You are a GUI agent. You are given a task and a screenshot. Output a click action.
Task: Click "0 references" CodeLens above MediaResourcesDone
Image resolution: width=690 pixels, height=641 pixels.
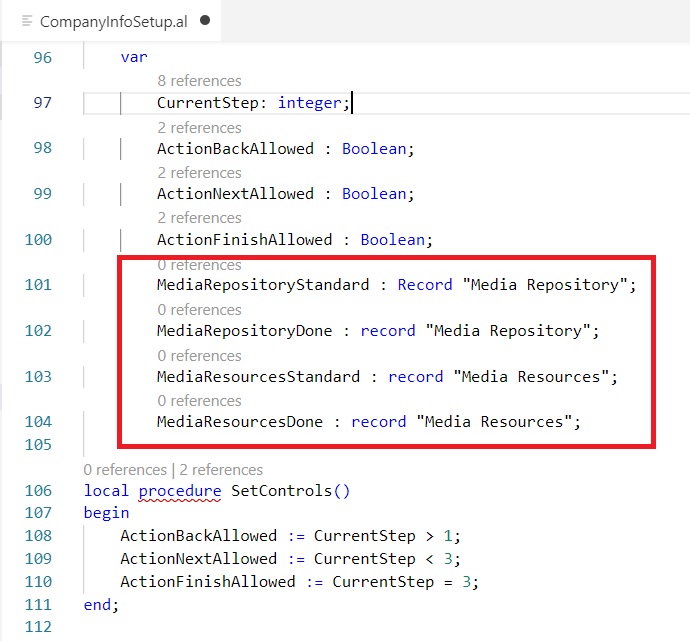pos(199,400)
